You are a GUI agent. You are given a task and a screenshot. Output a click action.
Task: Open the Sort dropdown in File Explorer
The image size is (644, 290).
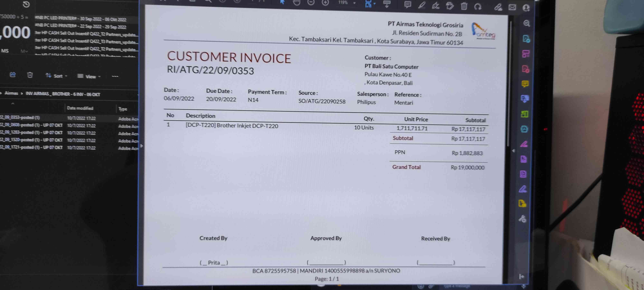click(x=57, y=76)
